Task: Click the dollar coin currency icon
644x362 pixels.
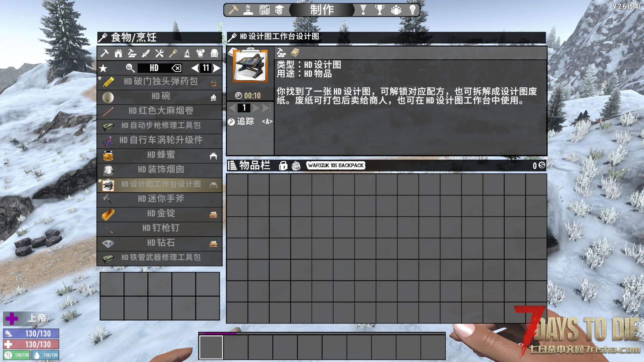Action: (542, 165)
